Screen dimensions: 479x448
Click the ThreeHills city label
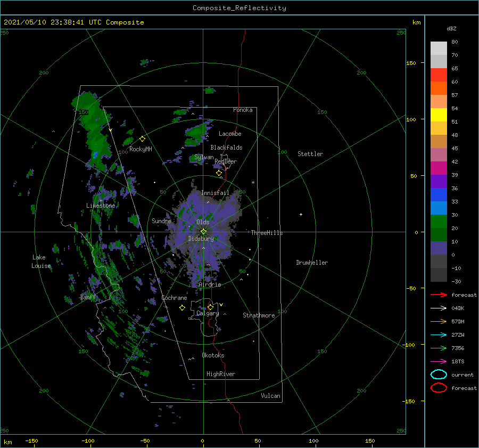(267, 233)
